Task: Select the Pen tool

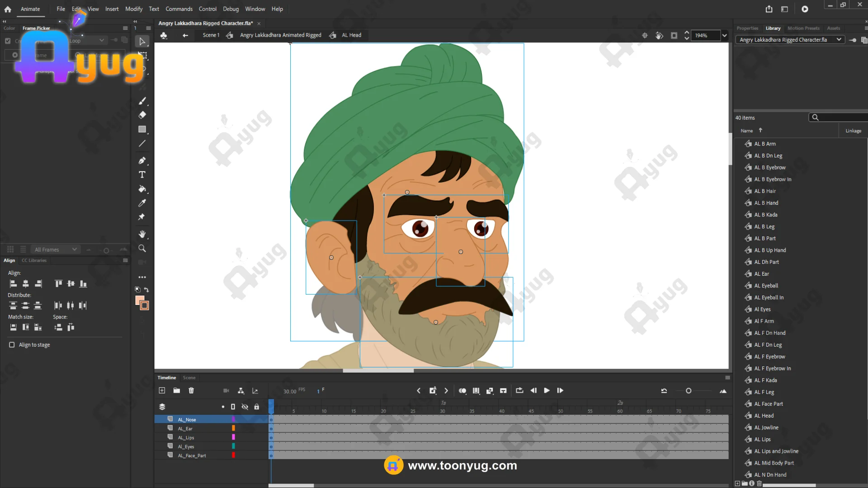Action: [142, 160]
